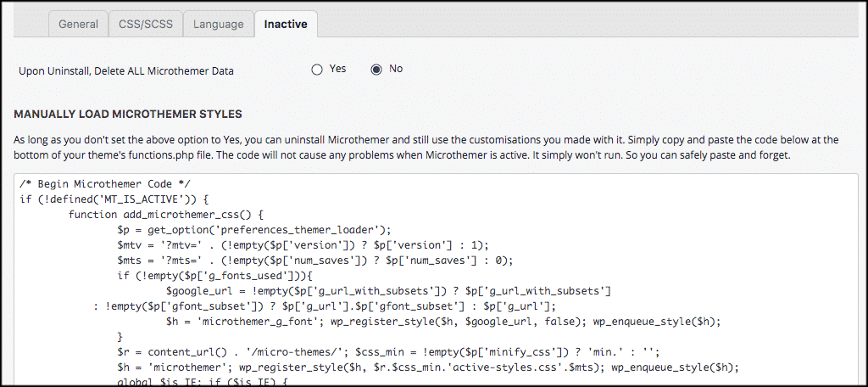Click the "if (!defined('MT_IS_ACTIVE'))" code line
This screenshot has height=387, width=868.
click(x=114, y=199)
